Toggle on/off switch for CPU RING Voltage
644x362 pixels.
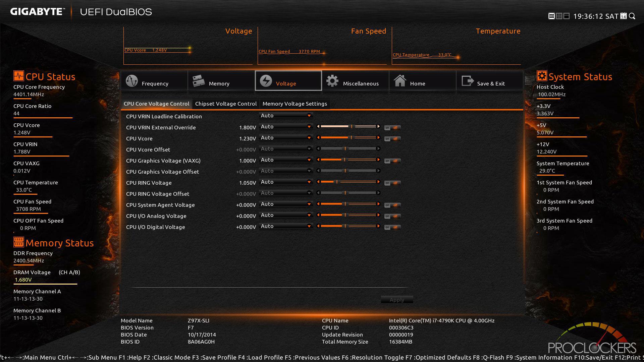[392, 183]
